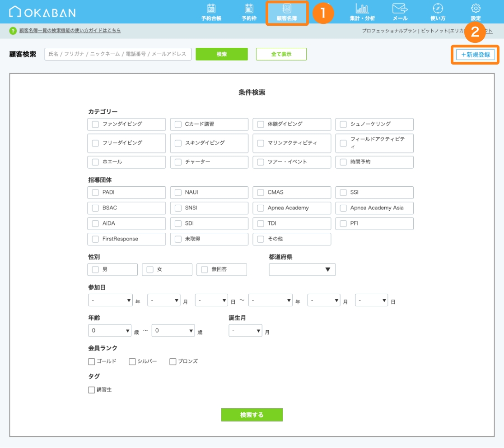
Task: Open the 参加日 end year dropdown
Action: 271,300
